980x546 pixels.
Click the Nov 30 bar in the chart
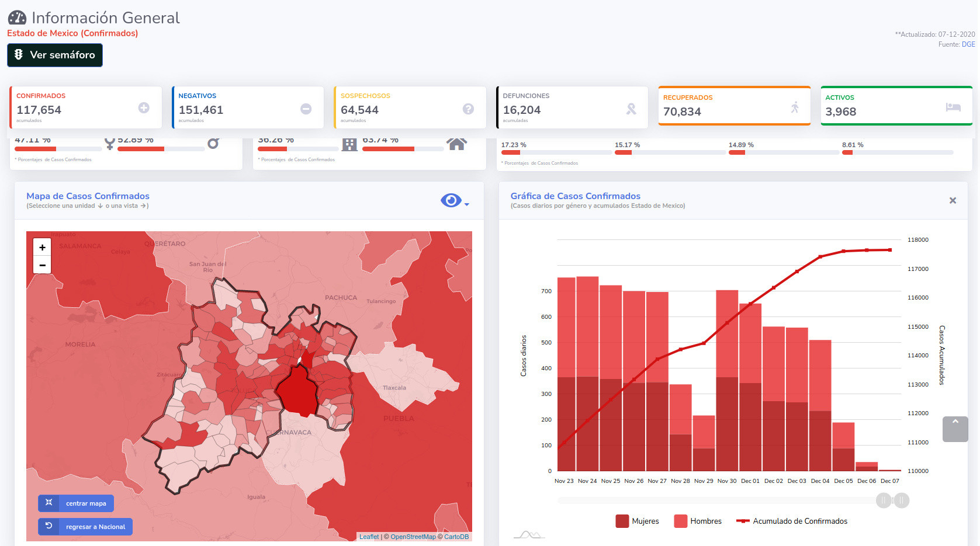pos(727,381)
